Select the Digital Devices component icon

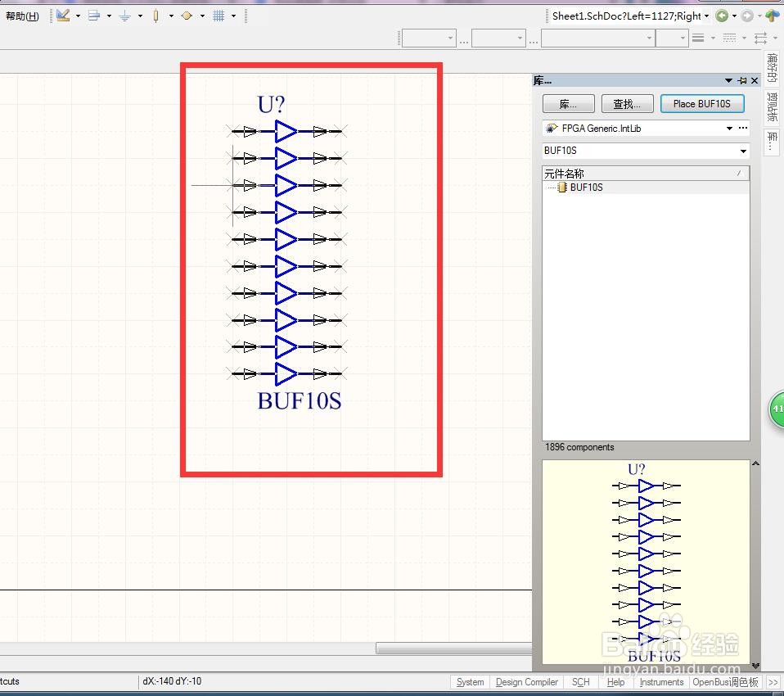pyautogui.click(x=156, y=16)
